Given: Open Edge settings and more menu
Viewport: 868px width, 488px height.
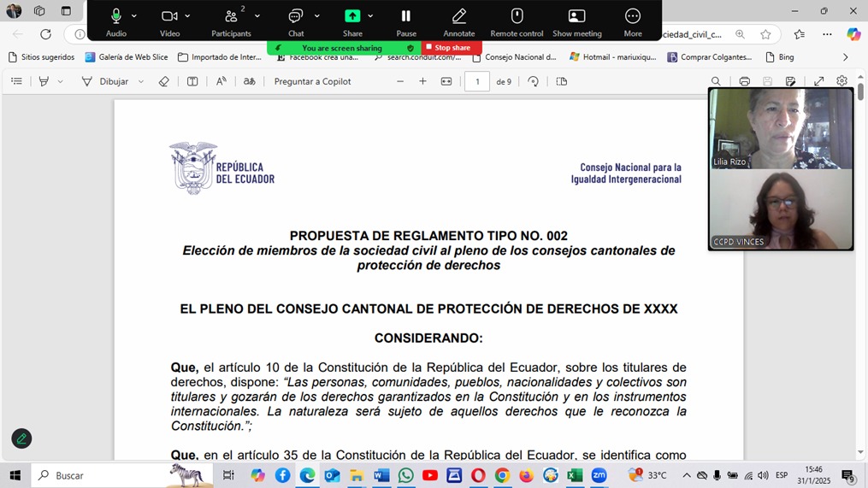Looking at the screenshot, I should pyautogui.click(x=827, y=34).
